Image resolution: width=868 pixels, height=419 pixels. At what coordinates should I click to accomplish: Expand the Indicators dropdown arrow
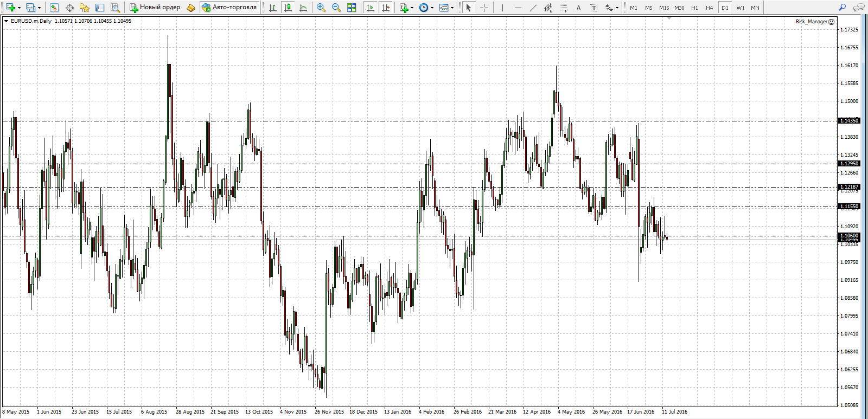[412, 8]
